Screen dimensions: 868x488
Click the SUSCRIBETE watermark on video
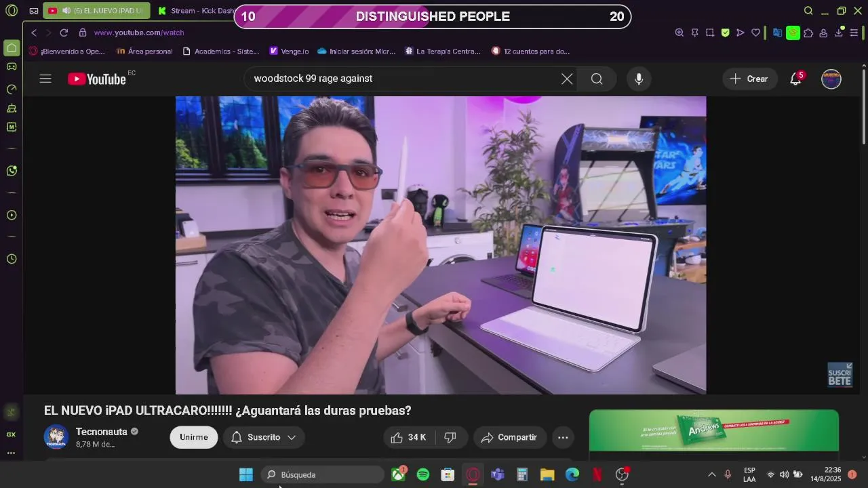(840, 374)
